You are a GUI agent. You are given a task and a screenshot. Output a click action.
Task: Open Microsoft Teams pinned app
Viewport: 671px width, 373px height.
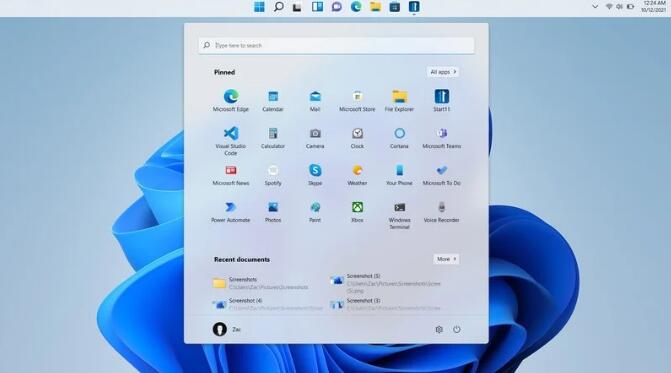click(442, 138)
